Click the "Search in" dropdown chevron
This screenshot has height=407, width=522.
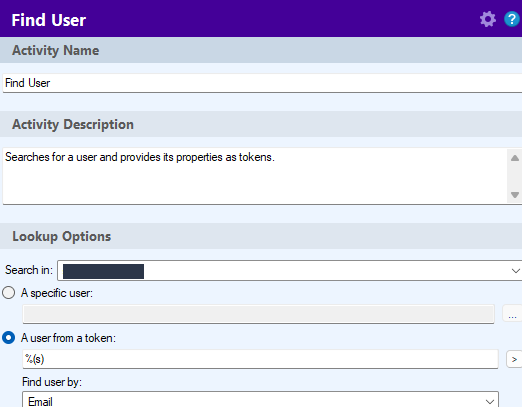pyautogui.click(x=515, y=271)
